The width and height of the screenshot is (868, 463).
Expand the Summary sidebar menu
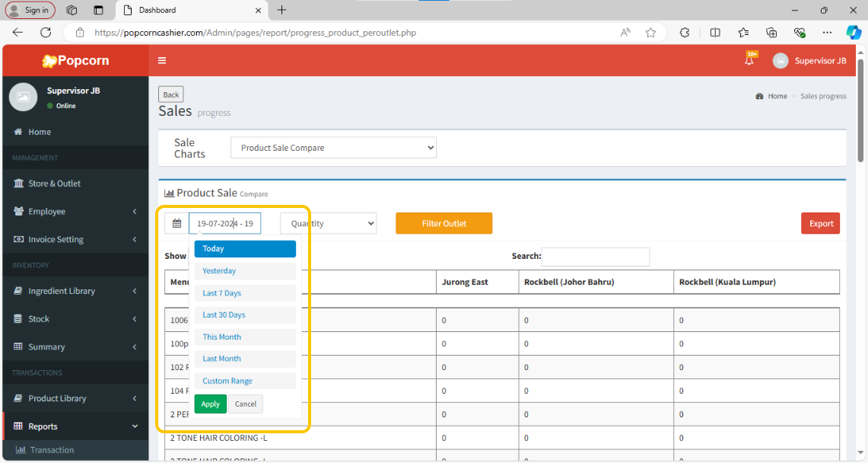tap(75, 346)
